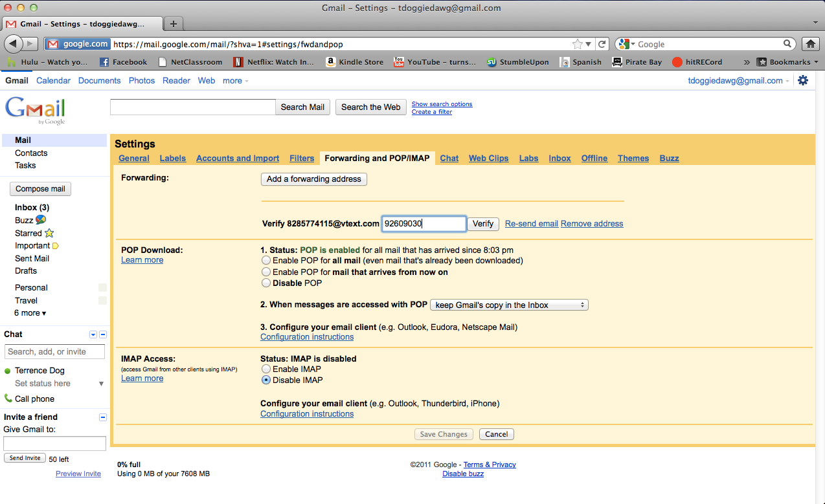This screenshot has height=504, width=825.
Task: Enable POP for all mail
Action: coord(266,259)
